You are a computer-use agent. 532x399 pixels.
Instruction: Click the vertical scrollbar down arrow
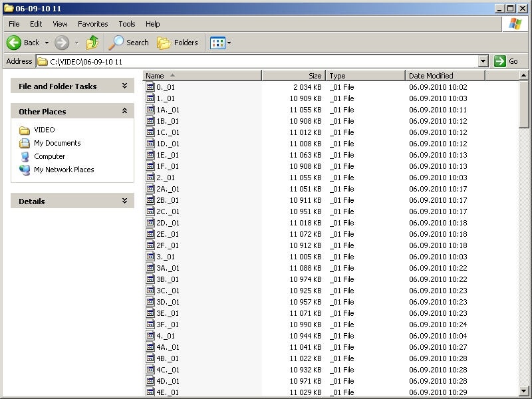[x=524, y=390]
